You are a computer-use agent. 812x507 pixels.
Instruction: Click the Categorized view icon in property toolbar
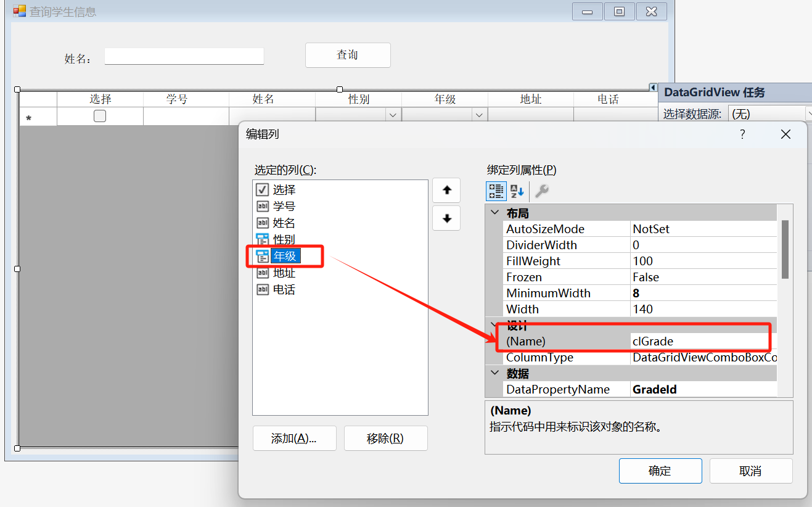pos(496,191)
